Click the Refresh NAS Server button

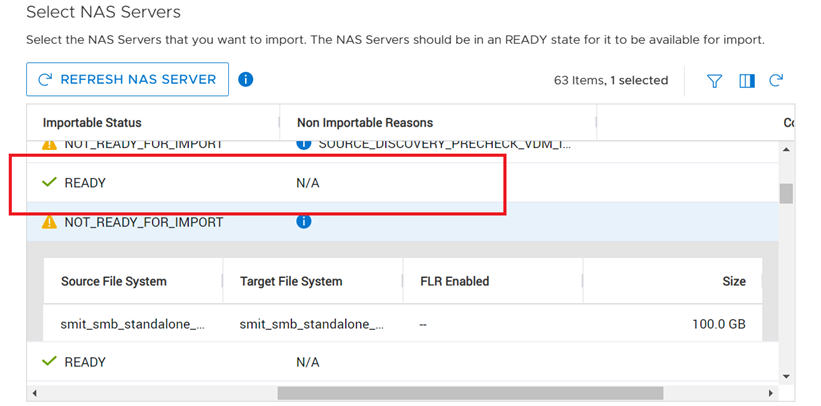(127, 79)
